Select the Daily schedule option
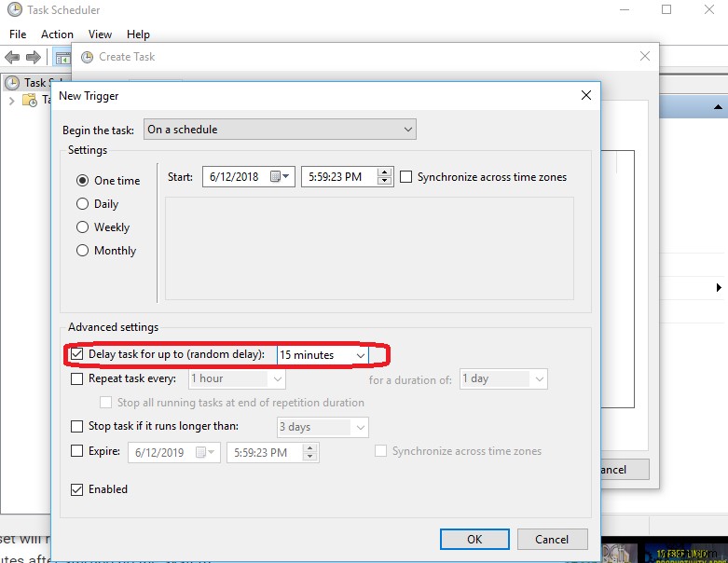Image resolution: width=728 pixels, height=563 pixels. (x=82, y=204)
